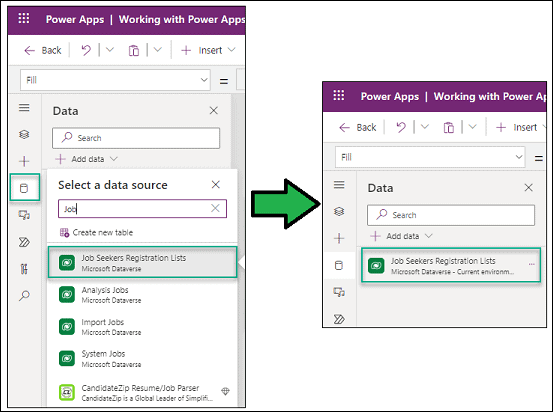Click the Search magnifier icon in the left sidebar
The height and width of the screenshot is (412, 553).
(x=24, y=296)
